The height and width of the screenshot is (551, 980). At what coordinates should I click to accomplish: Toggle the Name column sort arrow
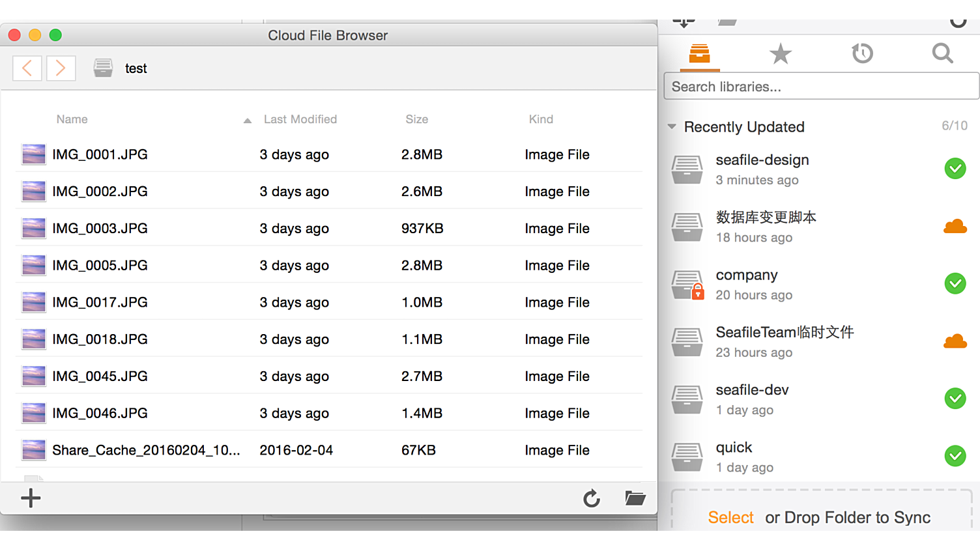[247, 120]
